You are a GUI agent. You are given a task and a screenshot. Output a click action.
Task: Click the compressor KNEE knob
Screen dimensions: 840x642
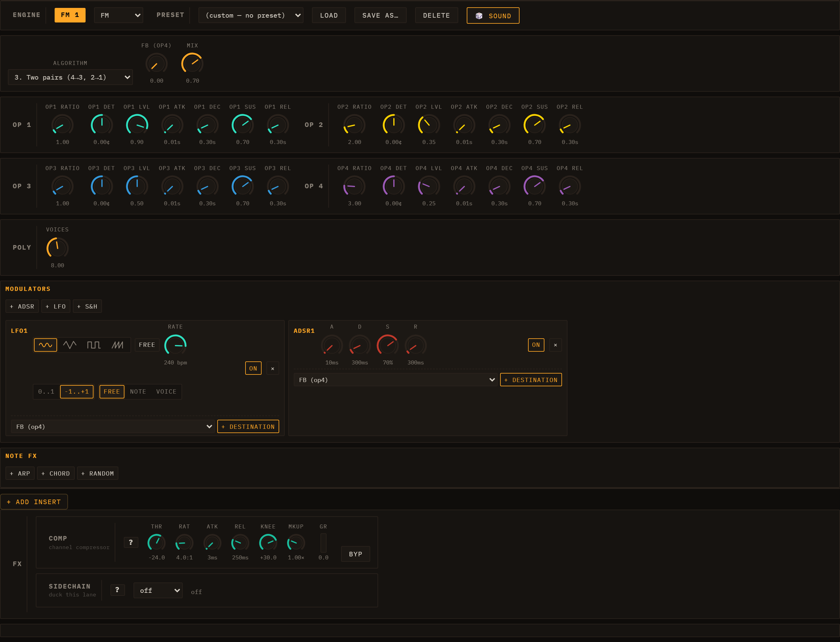(268, 543)
